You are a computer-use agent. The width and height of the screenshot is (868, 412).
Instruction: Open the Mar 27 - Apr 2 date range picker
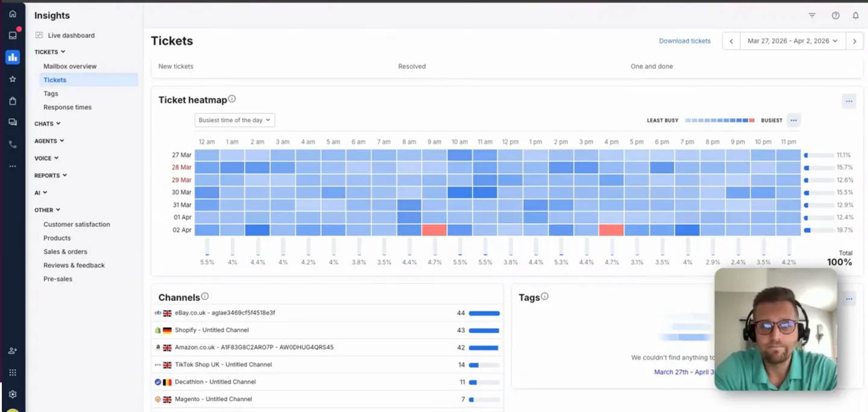point(793,41)
